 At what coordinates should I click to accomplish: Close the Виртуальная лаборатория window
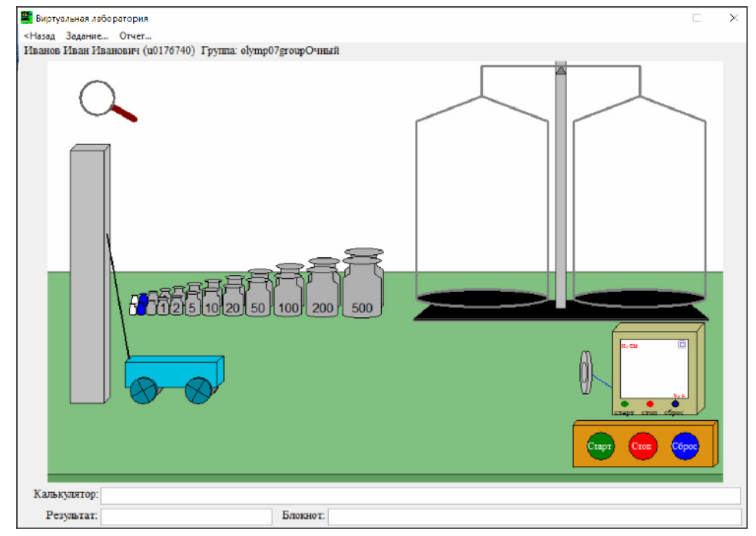734,18
